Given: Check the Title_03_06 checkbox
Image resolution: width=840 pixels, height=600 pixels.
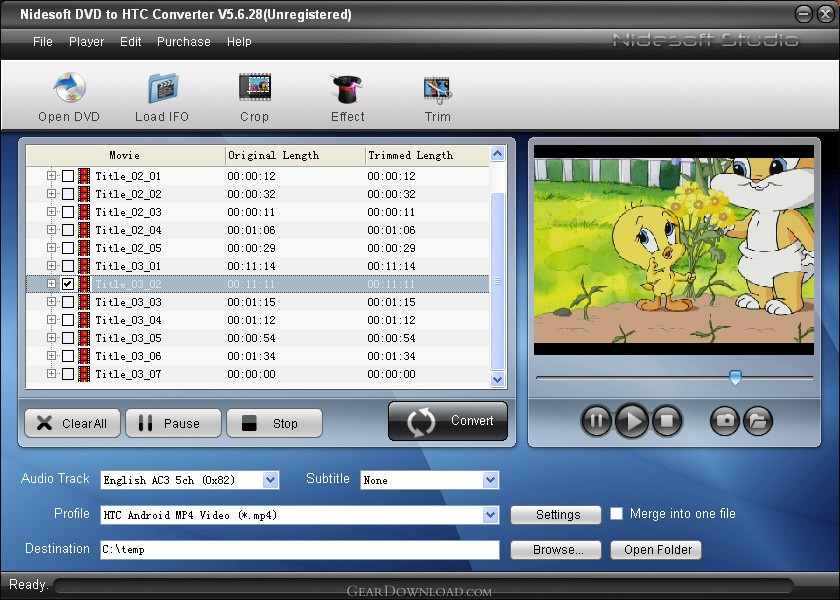Looking at the screenshot, I should (x=68, y=356).
